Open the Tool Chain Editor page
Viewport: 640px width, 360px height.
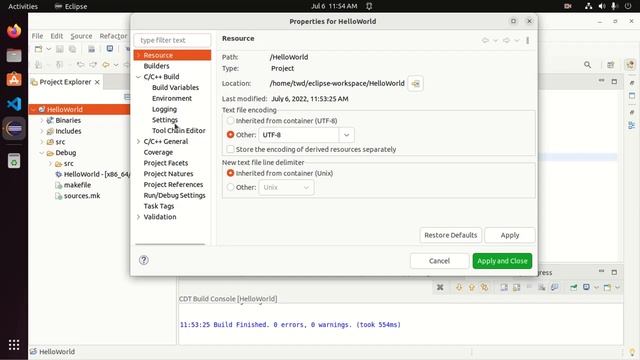[178, 131]
